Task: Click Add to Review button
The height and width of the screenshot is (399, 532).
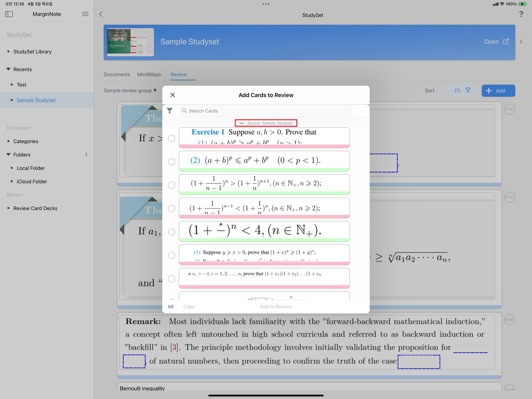Action: tap(276, 307)
